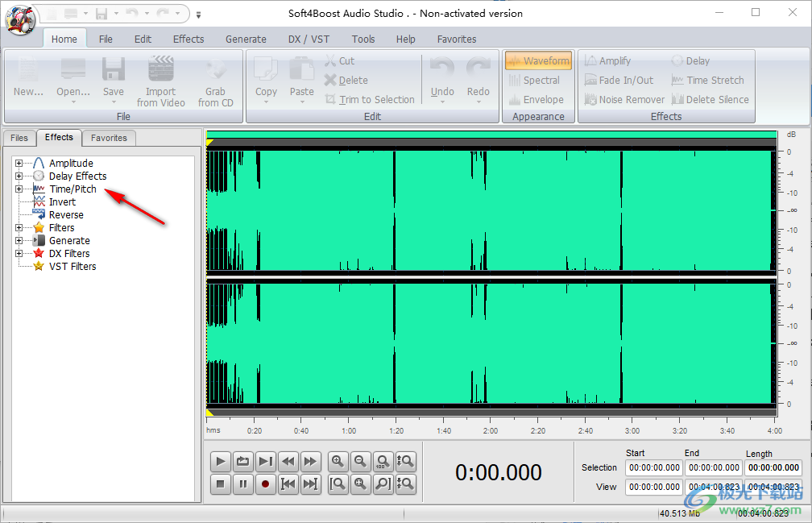Undo the last edit

click(x=441, y=81)
